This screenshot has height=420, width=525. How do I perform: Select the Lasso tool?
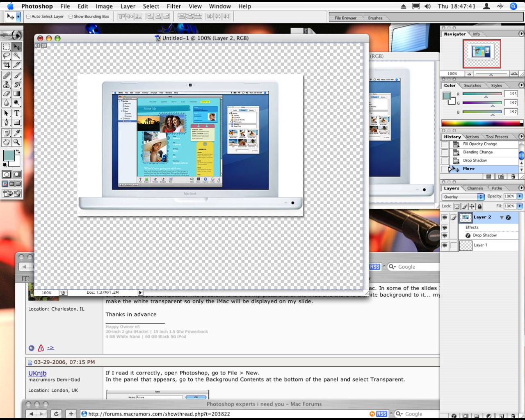click(x=7, y=56)
